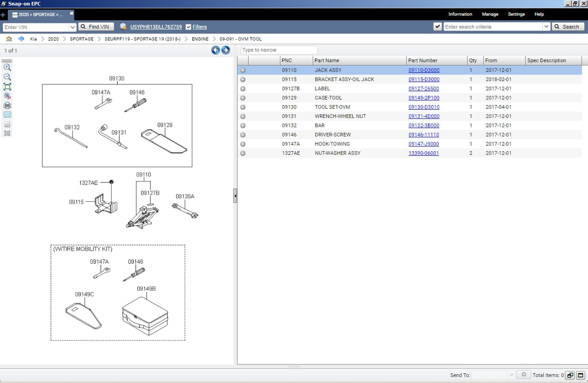Click the blue back arrow in breadcrumb

[21, 39]
